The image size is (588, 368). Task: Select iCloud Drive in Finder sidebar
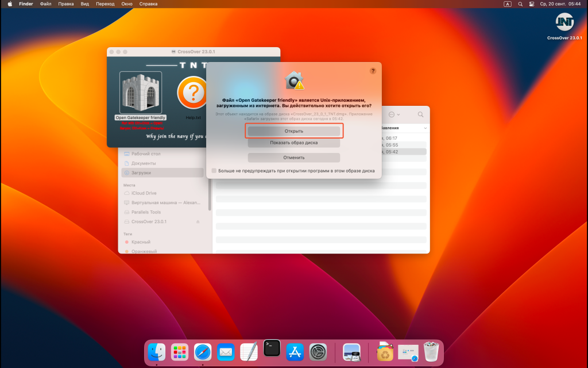click(x=163, y=193)
